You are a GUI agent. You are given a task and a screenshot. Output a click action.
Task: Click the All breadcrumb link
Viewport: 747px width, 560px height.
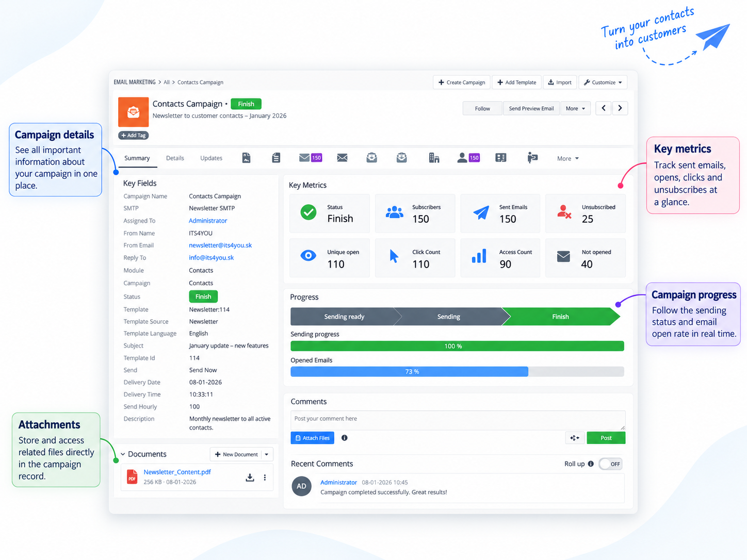pos(167,83)
